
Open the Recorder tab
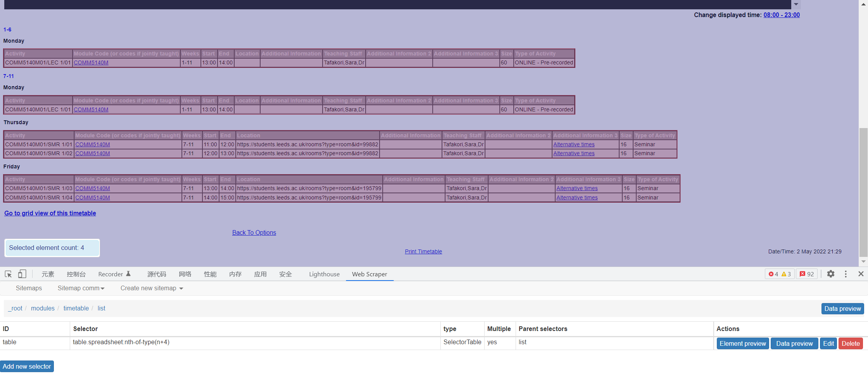point(114,274)
